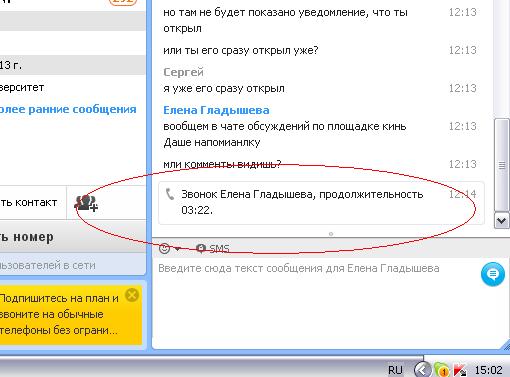Click the window resize grip corner
510x377 pixels.
click(x=506, y=346)
